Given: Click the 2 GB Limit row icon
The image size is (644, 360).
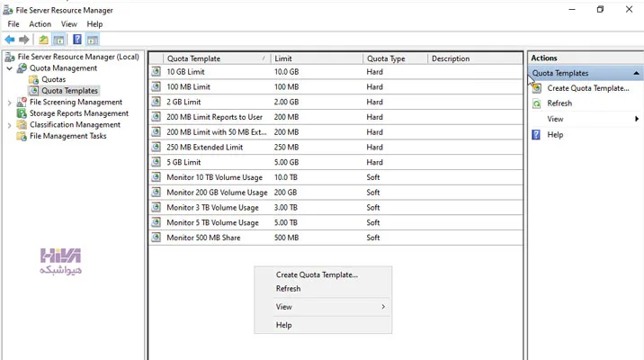Looking at the screenshot, I should pyautogui.click(x=157, y=102).
